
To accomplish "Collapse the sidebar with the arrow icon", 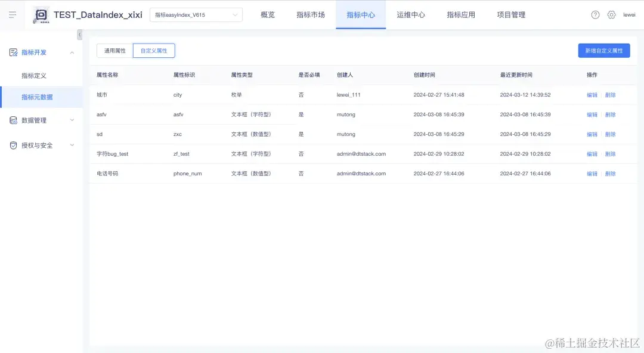I will click(x=79, y=35).
